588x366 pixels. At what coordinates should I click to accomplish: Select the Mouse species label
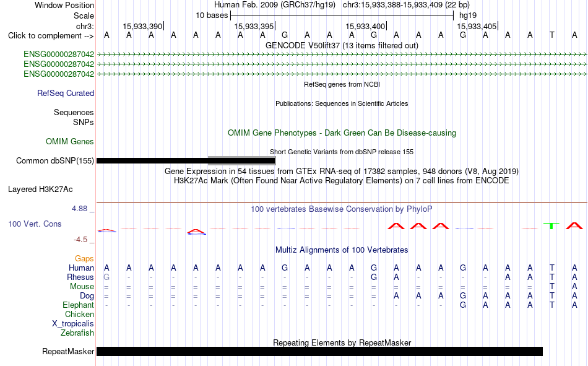[82, 286]
